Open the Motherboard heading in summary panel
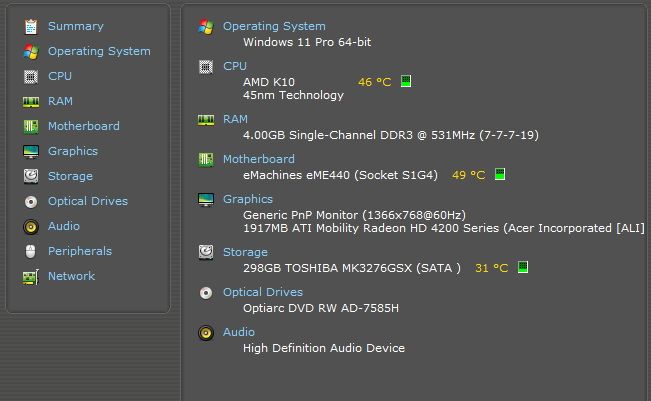651x401 pixels. point(259,159)
